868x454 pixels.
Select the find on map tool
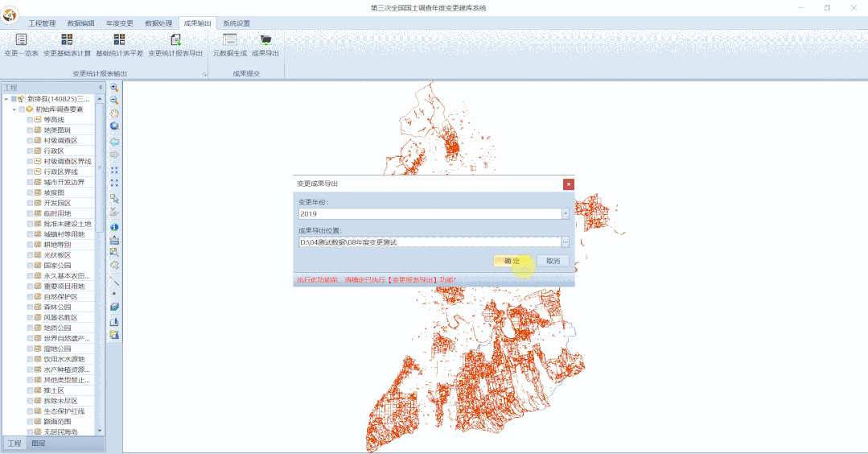(114, 253)
